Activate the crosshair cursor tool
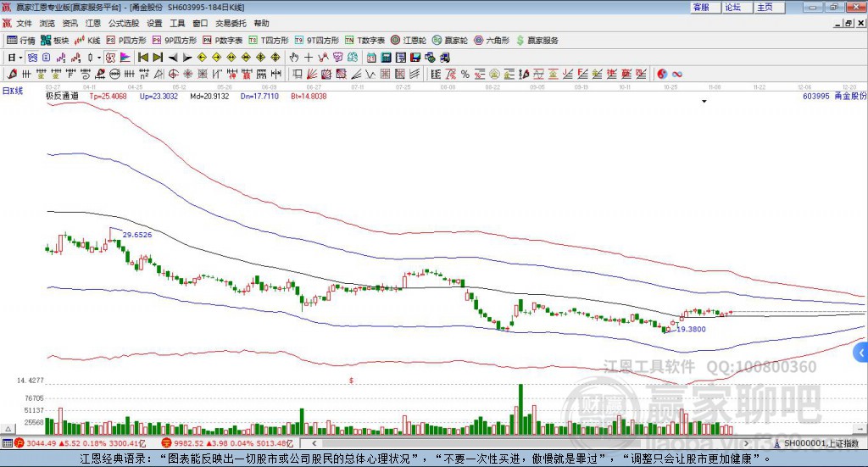The image size is (868, 467). [309, 58]
